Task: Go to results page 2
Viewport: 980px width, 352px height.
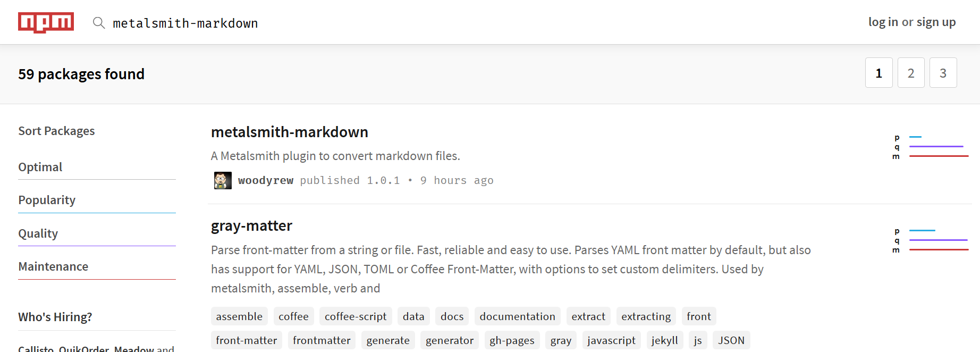Action: pos(911,73)
